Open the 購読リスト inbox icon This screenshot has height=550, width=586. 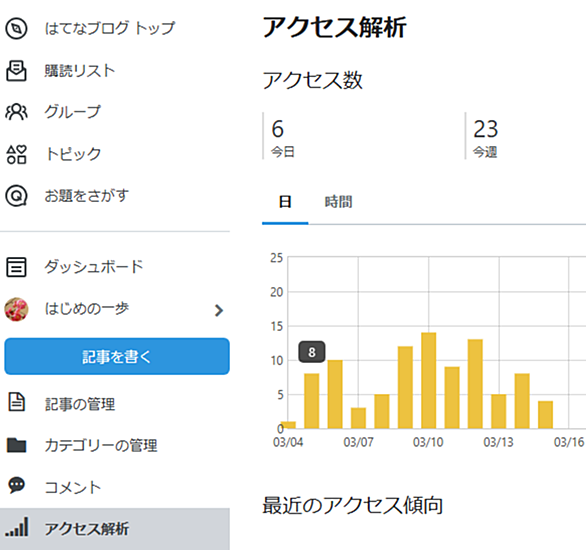click(16, 71)
